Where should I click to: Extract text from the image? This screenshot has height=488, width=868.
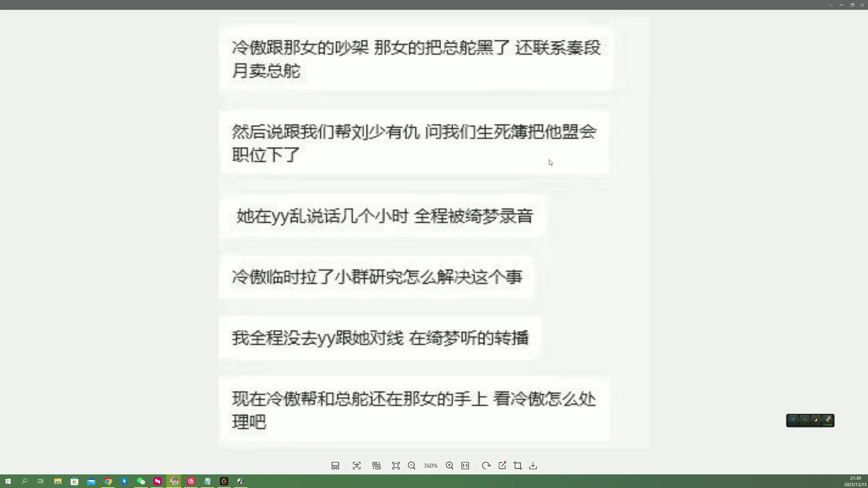pyautogui.click(x=357, y=465)
